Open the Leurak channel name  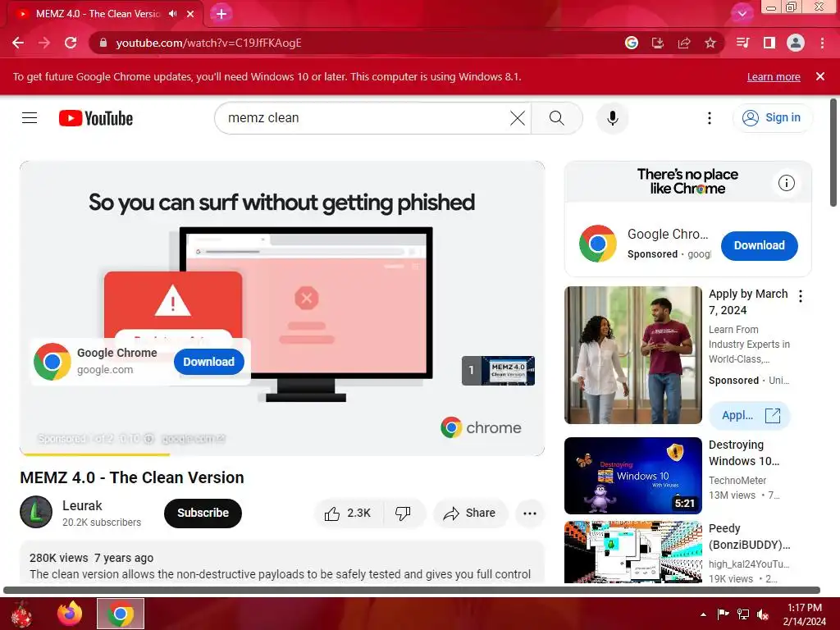[82, 505]
